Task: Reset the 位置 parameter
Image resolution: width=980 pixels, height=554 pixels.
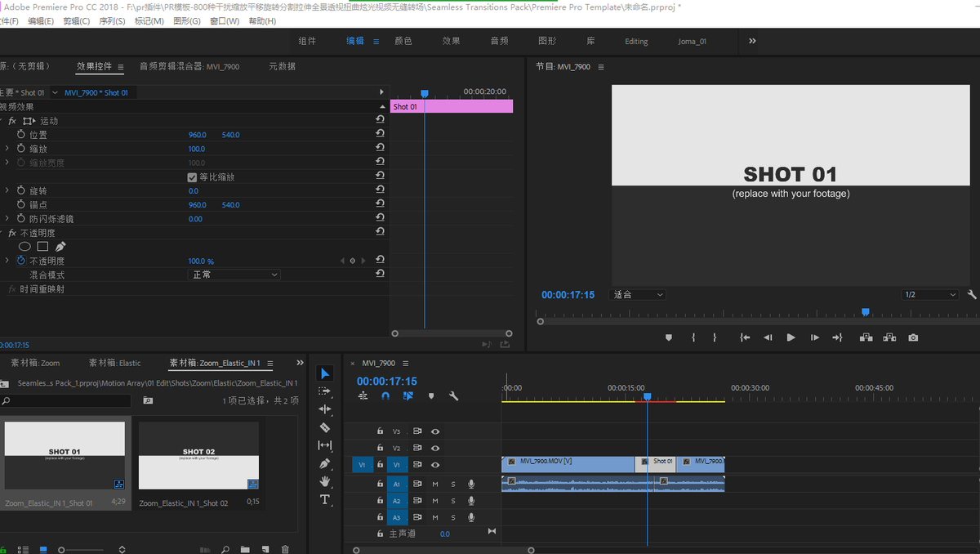Action: click(380, 135)
